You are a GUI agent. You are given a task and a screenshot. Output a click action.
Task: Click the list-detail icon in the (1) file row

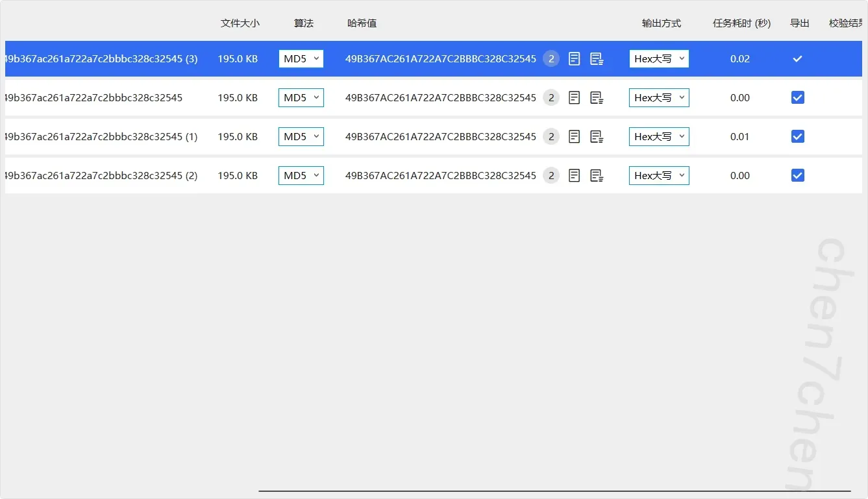[597, 137]
